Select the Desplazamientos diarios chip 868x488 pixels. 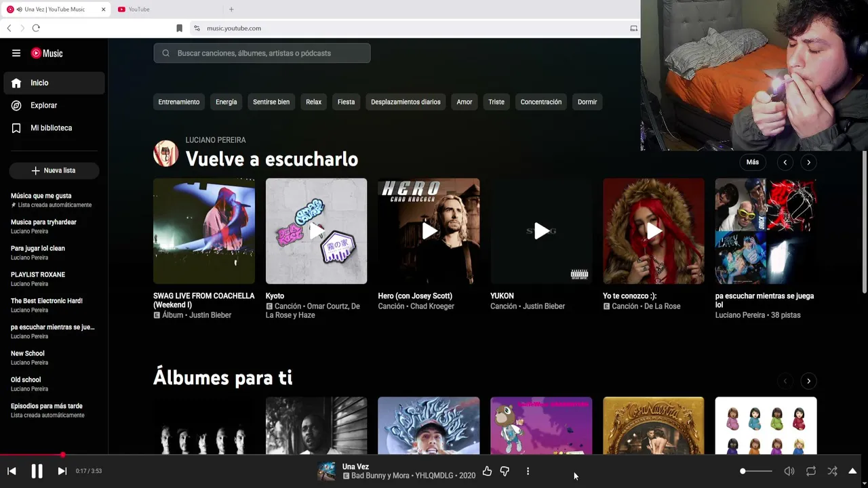[x=406, y=102]
